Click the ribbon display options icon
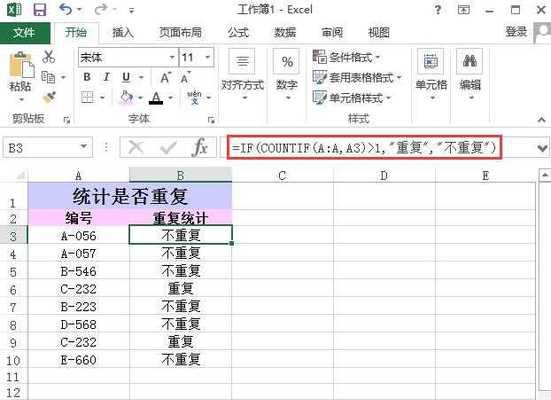This screenshot has width=551, height=400. click(x=464, y=9)
